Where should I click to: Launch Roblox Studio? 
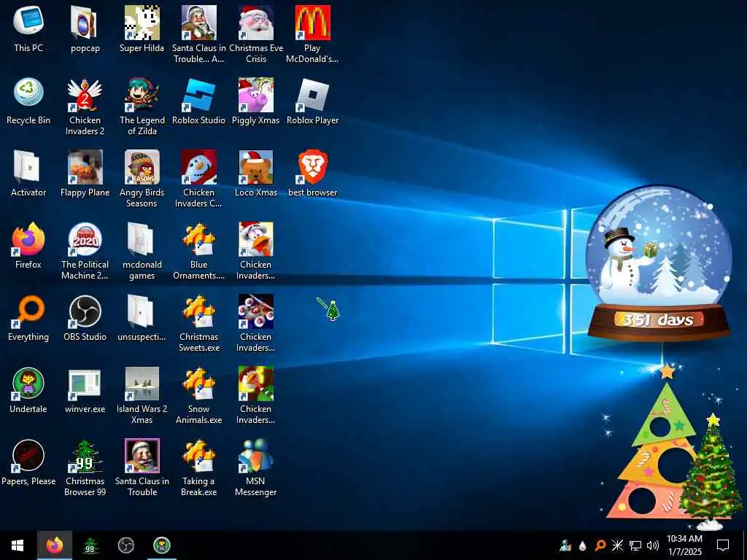coord(198,101)
